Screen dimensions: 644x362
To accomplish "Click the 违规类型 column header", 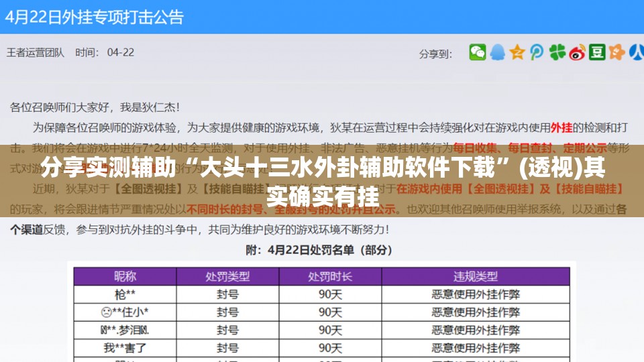I will (x=476, y=276).
